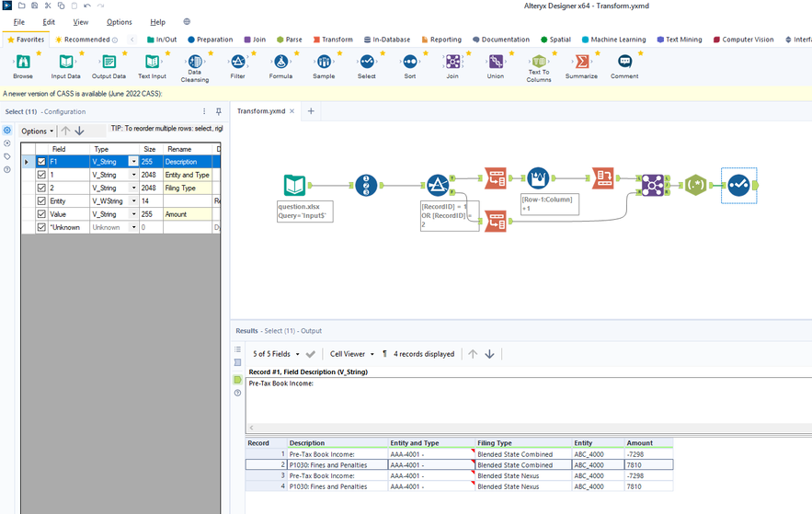The width and height of the screenshot is (812, 514).
Task: Open the Recommended tools tab
Action: tap(86, 40)
